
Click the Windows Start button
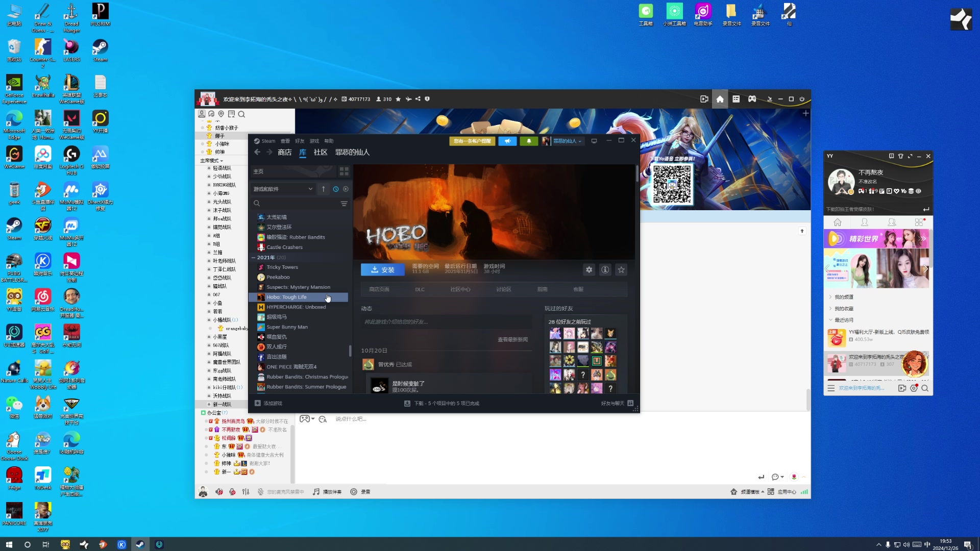pos(9,544)
